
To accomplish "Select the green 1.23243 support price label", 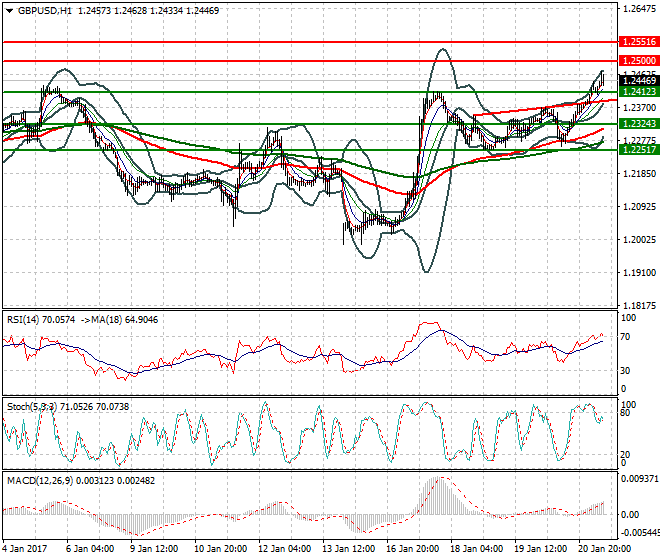I will click(639, 123).
